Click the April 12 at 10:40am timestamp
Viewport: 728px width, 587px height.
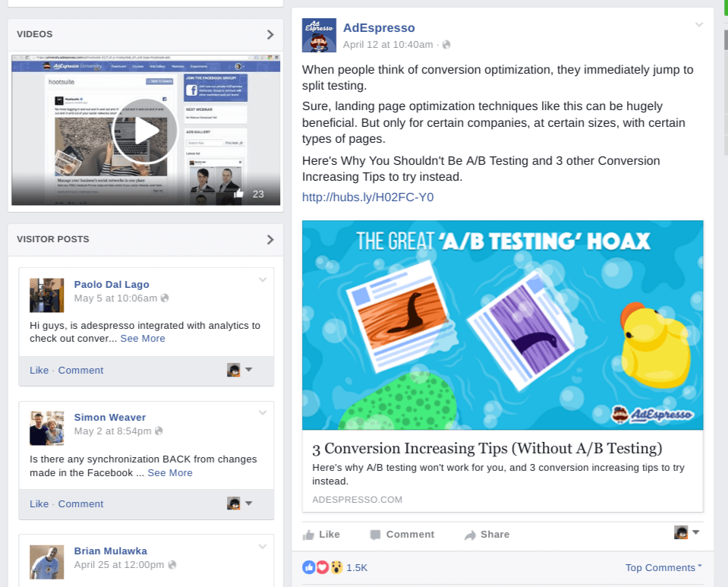click(388, 45)
